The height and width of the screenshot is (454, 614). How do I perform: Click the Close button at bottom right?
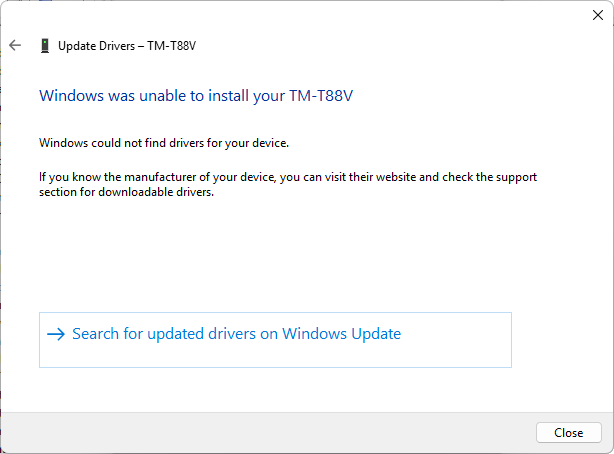click(x=569, y=432)
